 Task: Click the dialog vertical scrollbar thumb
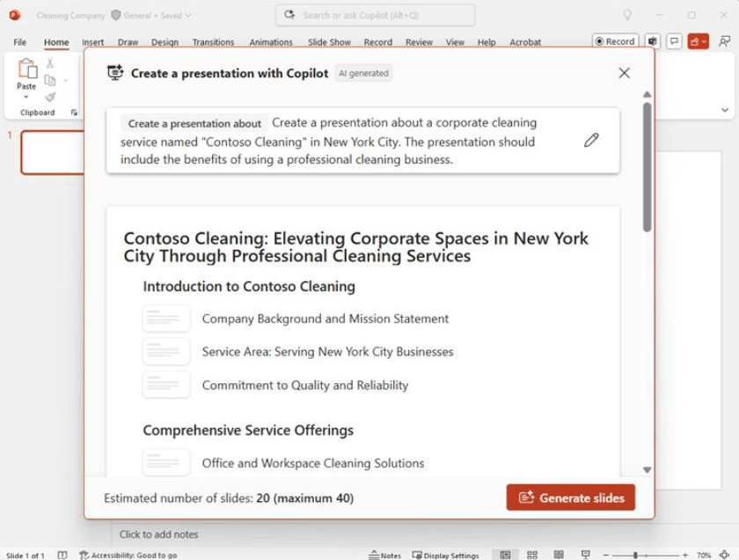pos(648,167)
